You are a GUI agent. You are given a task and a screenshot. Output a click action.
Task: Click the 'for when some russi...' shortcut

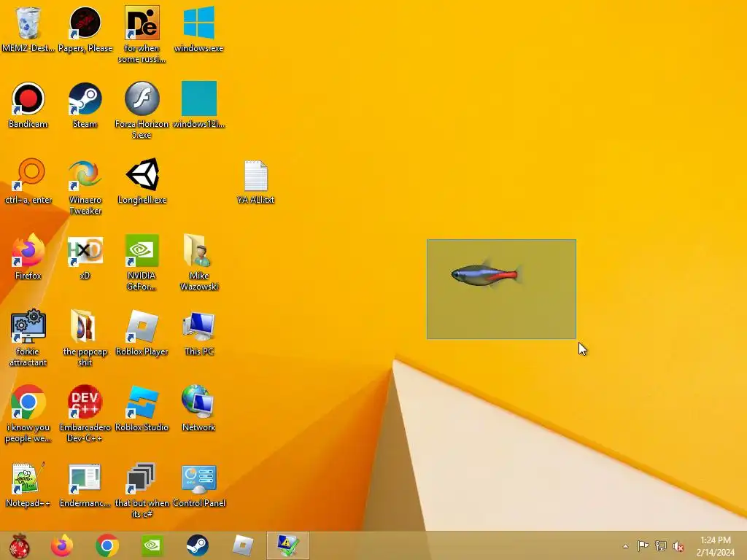click(142, 34)
